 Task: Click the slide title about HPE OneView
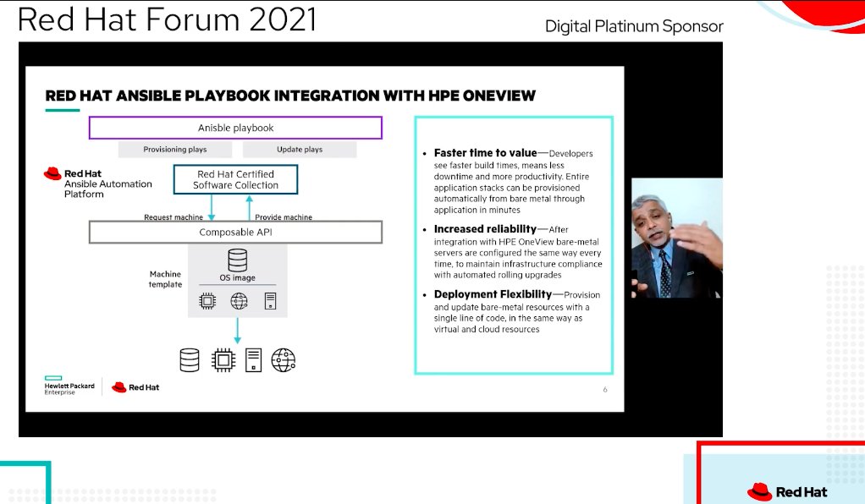(x=290, y=96)
